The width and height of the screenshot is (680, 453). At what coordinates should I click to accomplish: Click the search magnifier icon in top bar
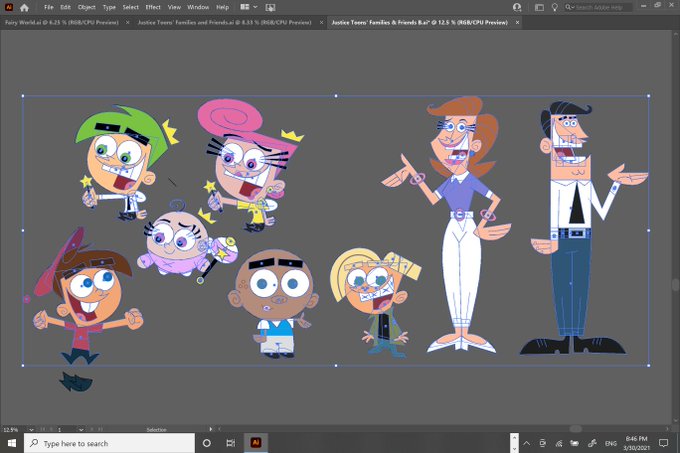pos(569,7)
